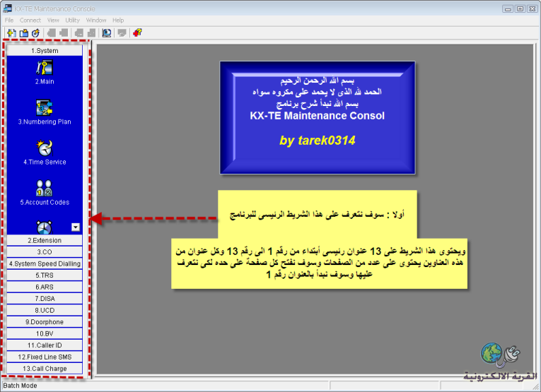Click the New file toolbar icon
The width and height of the screenshot is (541, 392).
pyautogui.click(x=11, y=33)
